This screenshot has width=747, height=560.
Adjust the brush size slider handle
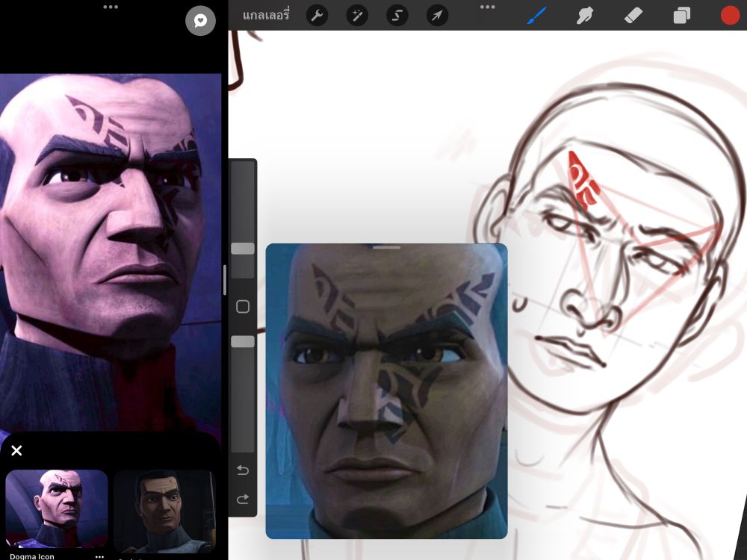[243, 248]
